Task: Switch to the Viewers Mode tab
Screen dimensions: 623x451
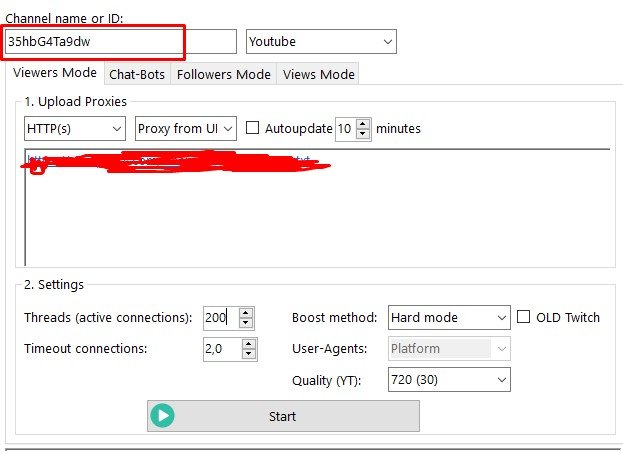Action: [55, 73]
